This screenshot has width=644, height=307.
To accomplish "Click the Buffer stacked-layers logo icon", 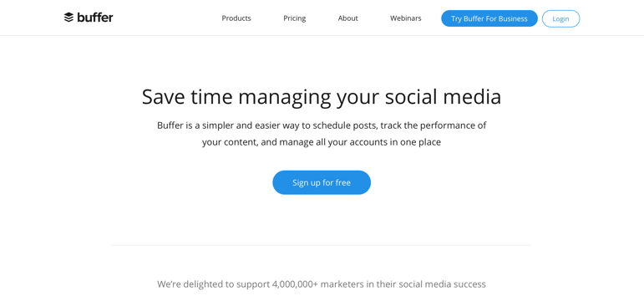I will click(x=68, y=18).
